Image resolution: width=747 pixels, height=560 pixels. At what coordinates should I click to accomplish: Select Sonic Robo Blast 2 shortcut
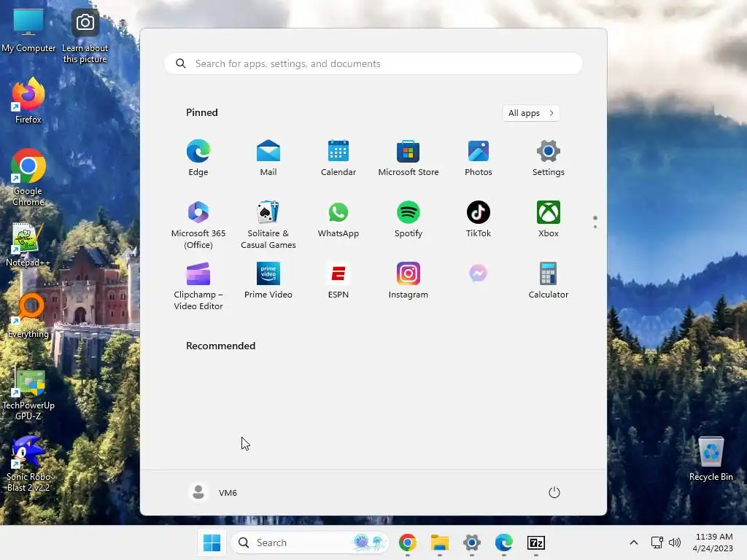(x=28, y=464)
